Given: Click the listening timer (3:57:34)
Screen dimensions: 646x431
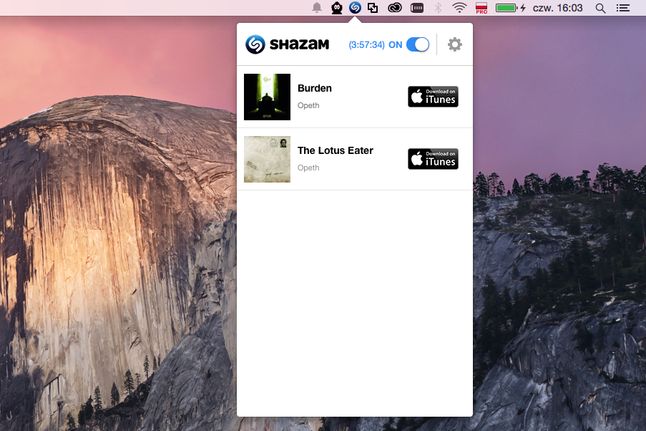Looking at the screenshot, I should [x=367, y=45].
